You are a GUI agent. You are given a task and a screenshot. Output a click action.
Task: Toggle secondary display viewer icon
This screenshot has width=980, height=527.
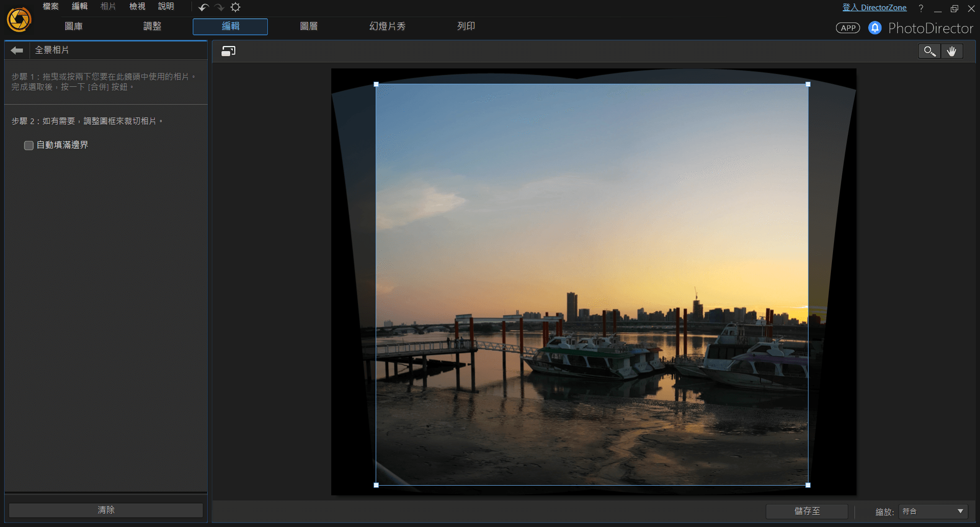tap(228, 51)
